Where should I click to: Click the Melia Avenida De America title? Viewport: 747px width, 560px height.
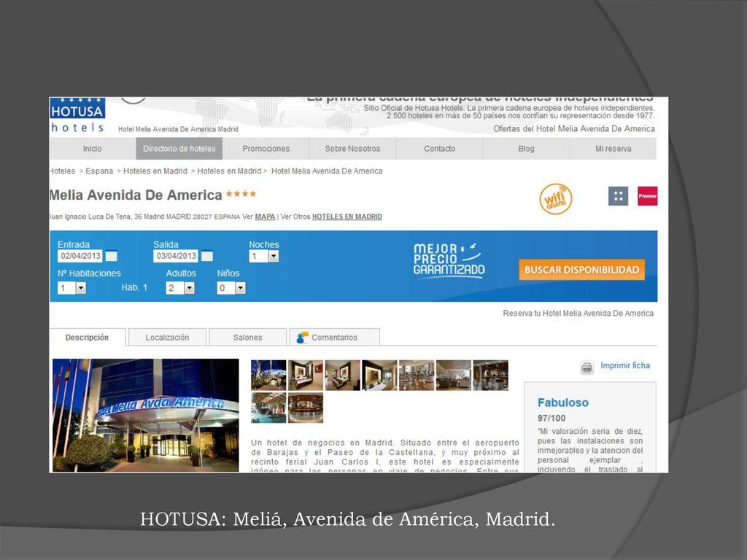pos(135,195)
